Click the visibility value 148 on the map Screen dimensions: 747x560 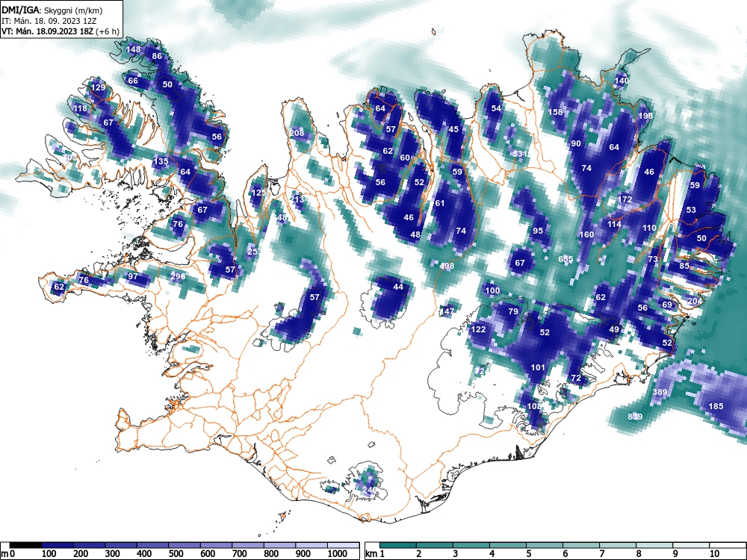point(134,49)
